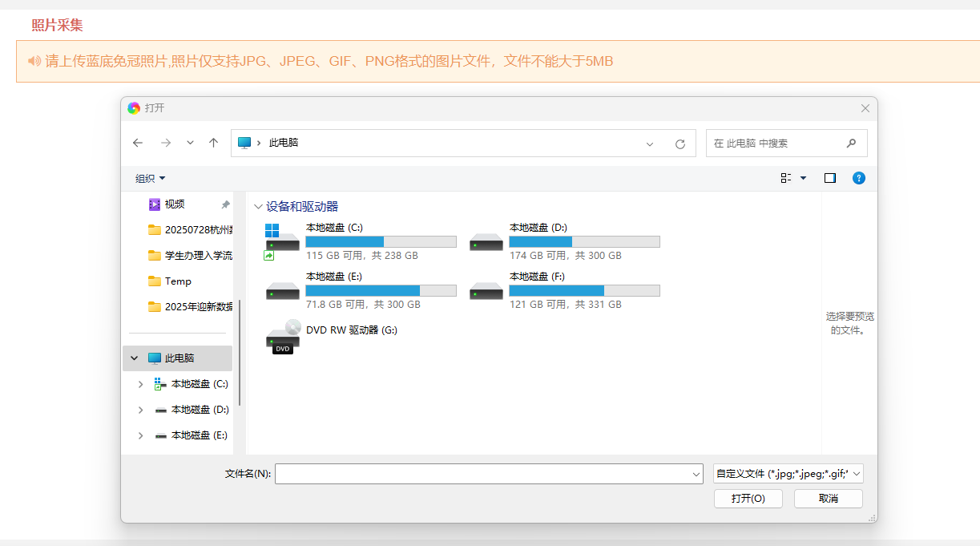Open the recent locations chevron beside forward arrow

190,143
